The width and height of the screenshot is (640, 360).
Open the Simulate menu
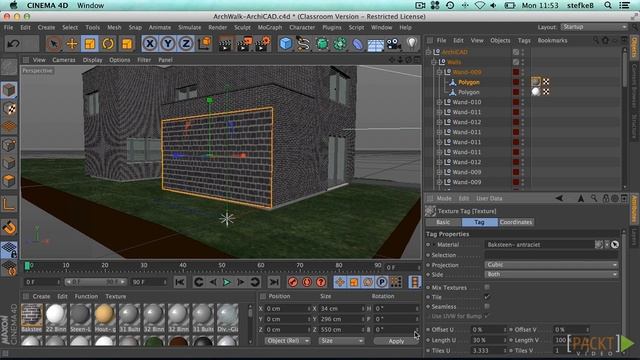tap(189, 27)
